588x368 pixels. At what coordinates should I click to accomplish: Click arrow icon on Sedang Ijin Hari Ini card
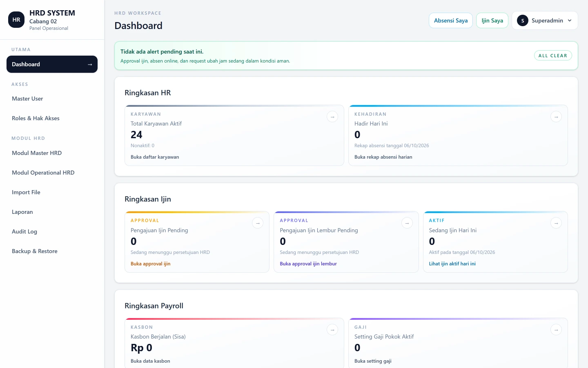coord(556,223)
